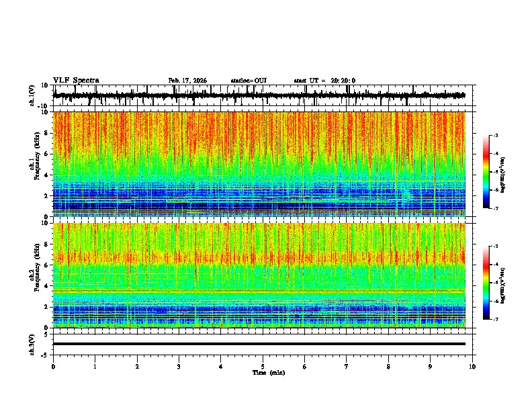This screenshot has width=532, height=411.
Task: Click time axis tick label "7"
Action: pos(347,367)
